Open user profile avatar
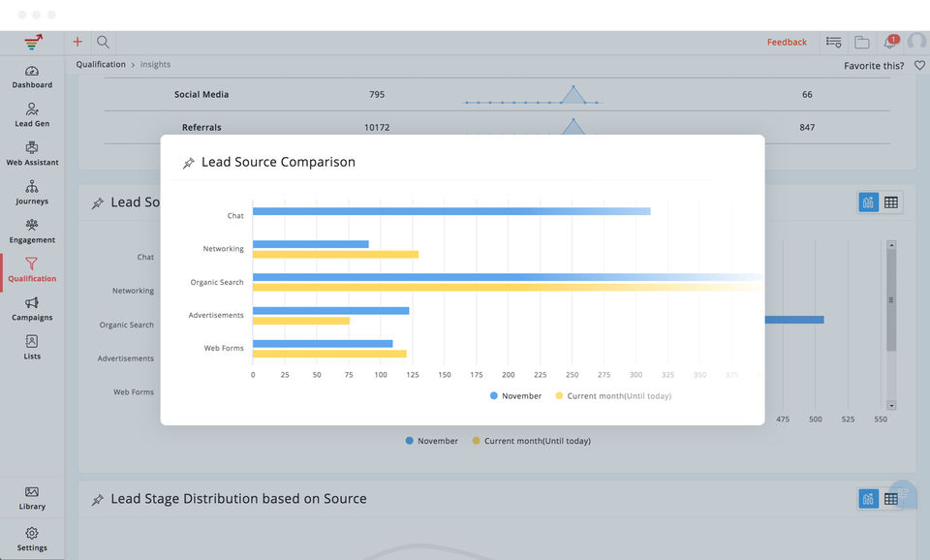This screenshot has height=560, width=930. 917,42
